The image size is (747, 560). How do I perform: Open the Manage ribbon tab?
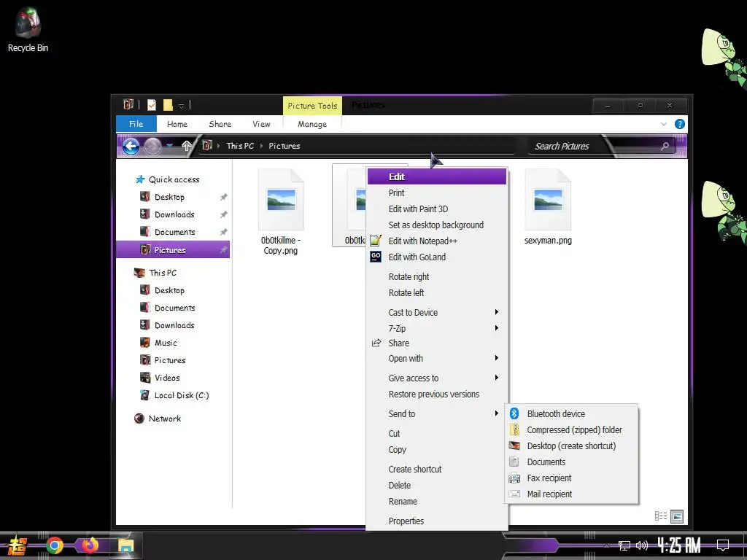[312, 124]
